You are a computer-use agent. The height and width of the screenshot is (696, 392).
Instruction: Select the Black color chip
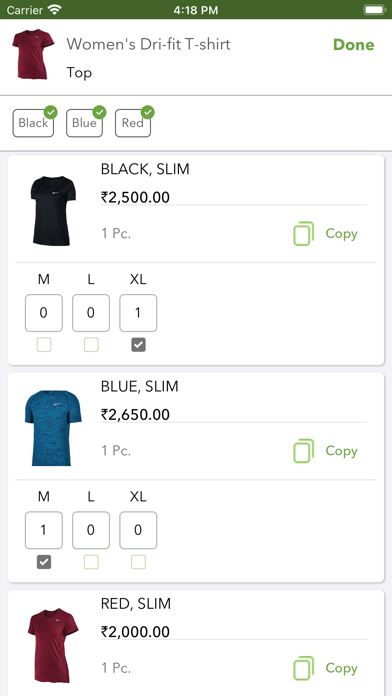pyautogui.click(x=33, y=123)
